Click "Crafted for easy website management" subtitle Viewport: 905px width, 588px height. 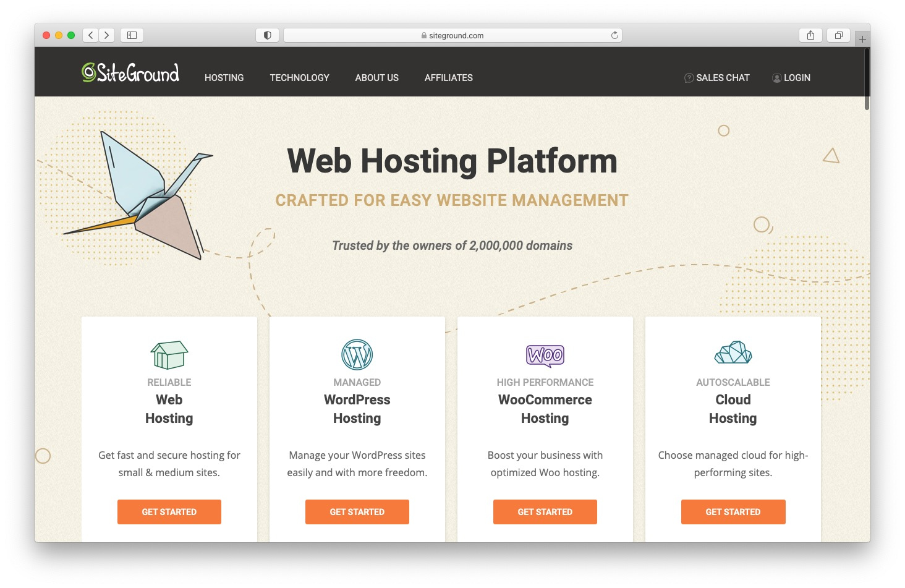point(452,200)
